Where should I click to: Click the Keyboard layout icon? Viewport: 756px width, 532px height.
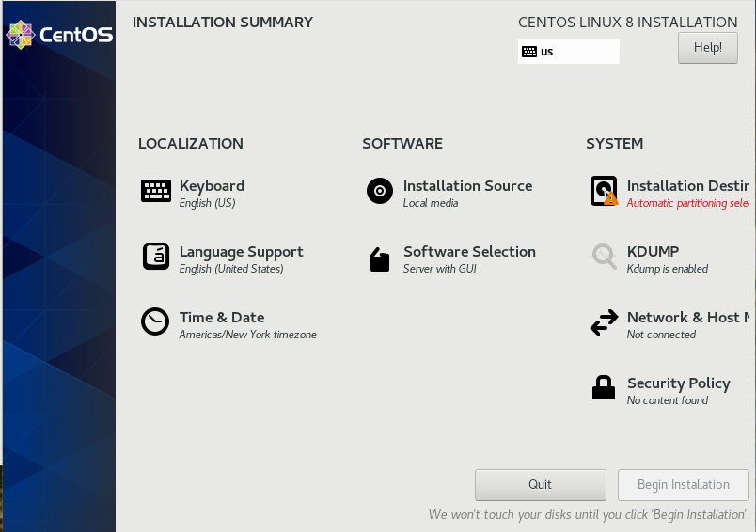point(156,191)
